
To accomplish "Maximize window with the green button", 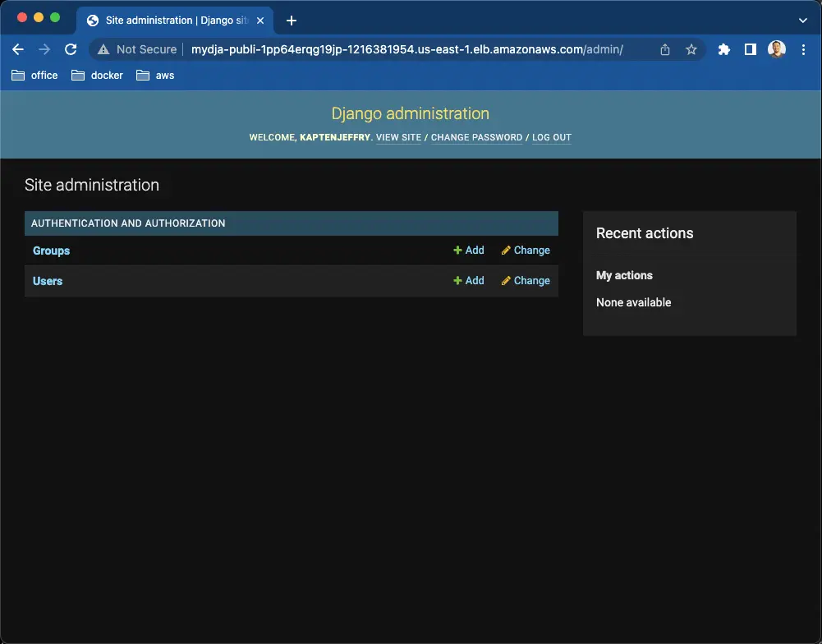I will click(x=55, y=17).
